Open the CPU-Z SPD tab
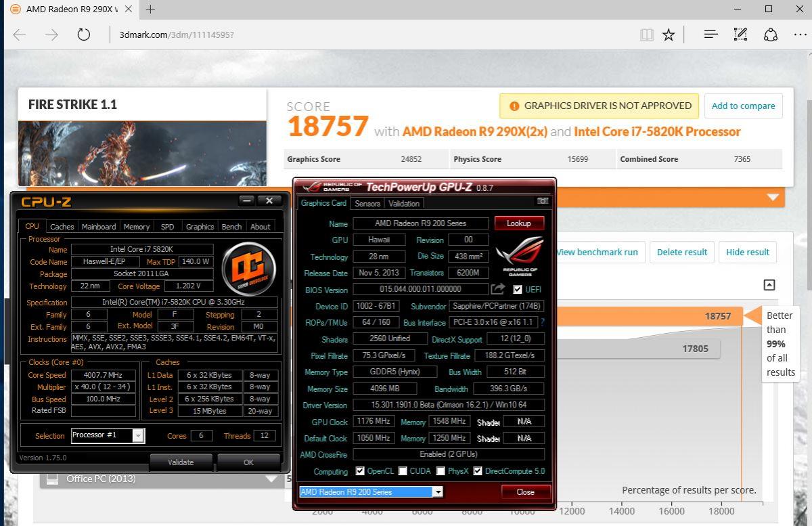This screenshot has width=812, height=526. 167,227
